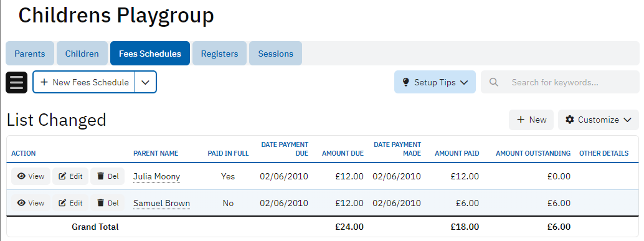Delete Samuel Brown's fee schedule
Image resolution: width=644 pixels, height=241 pixels.
pos(108,203)
